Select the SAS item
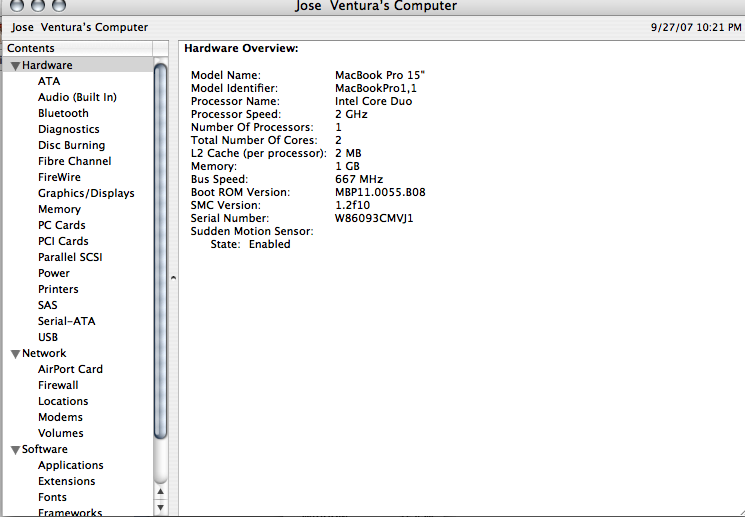 click(48, 305)
